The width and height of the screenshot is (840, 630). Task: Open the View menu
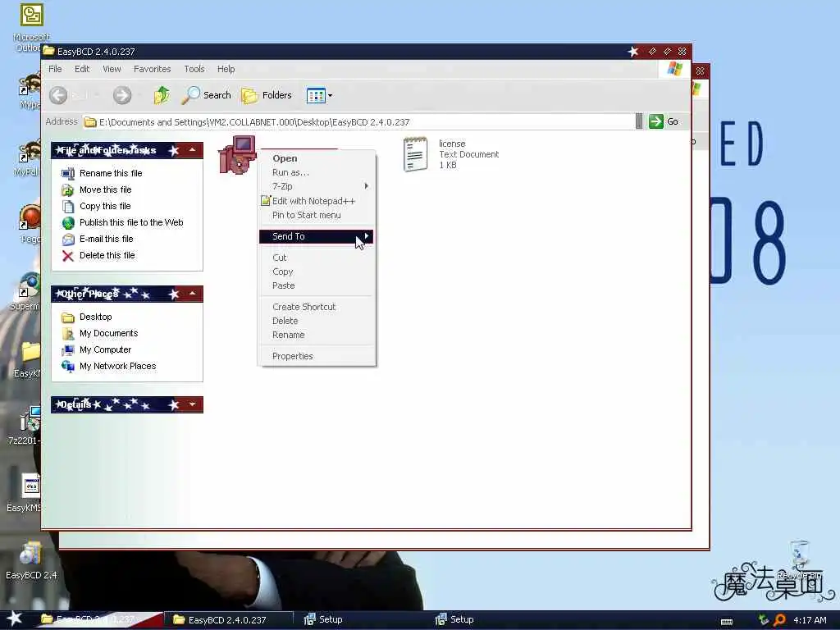click(x=112, y=69)
